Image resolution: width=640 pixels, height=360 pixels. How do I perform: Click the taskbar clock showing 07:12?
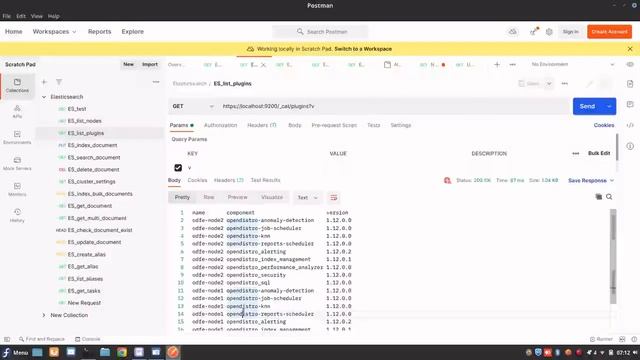(623, 352)
